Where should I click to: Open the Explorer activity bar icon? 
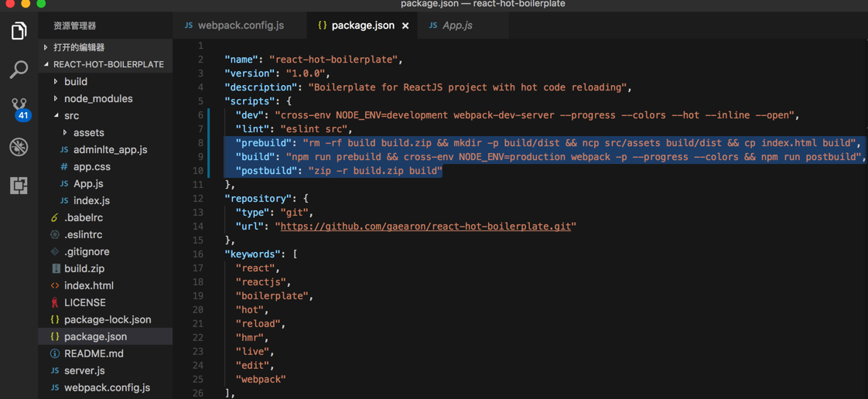[19, 31]
